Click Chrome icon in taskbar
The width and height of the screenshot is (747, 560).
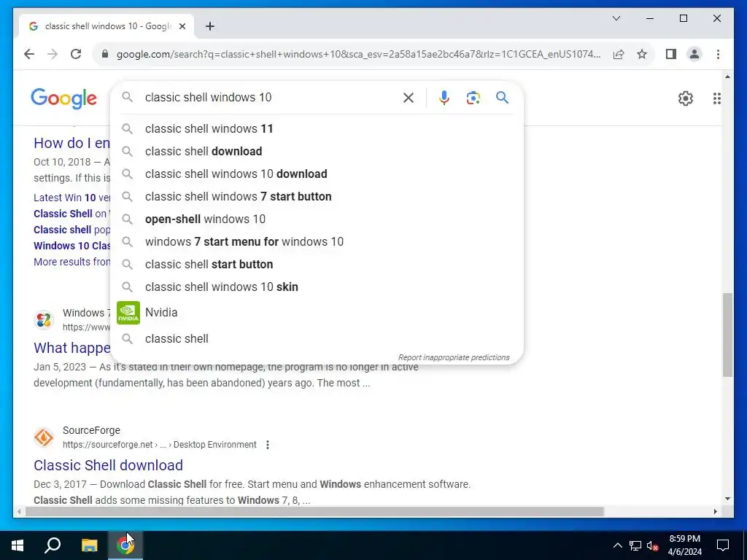pyautogui.click(x=125, y=545)
